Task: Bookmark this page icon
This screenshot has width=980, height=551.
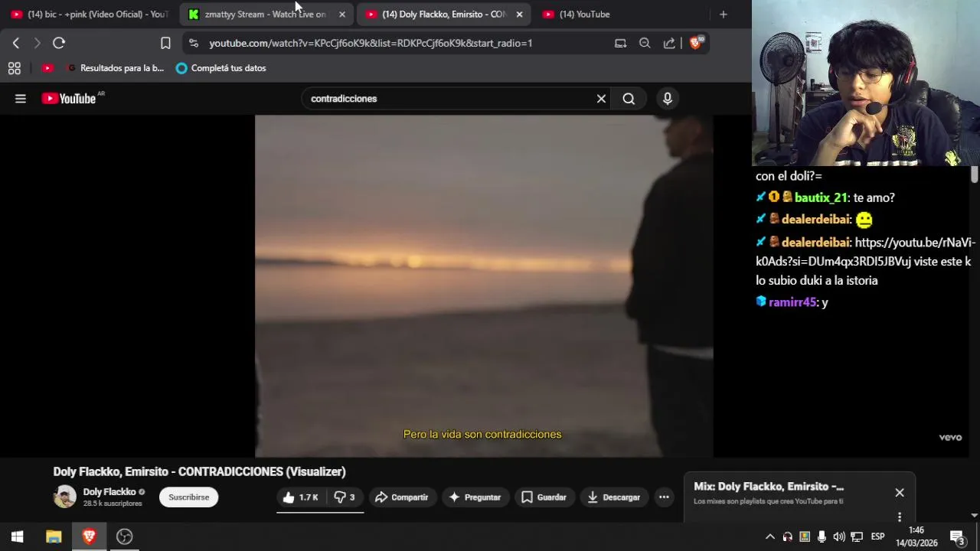Action: pos(165,43)
